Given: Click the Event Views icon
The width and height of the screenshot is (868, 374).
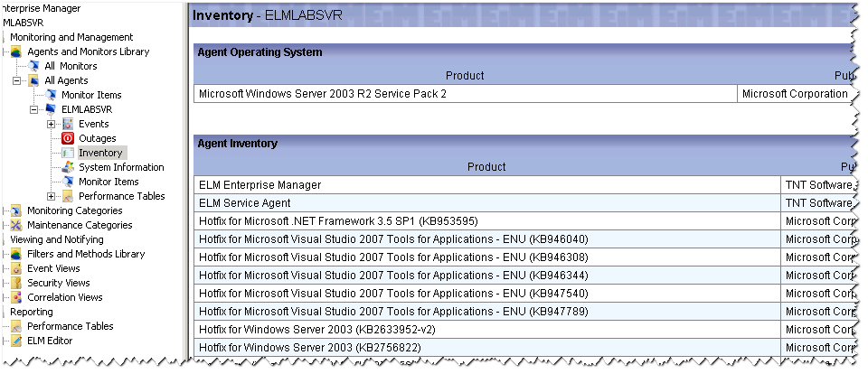Looking at the screenshot, I should pyautogui.click(x=16, y=268).
